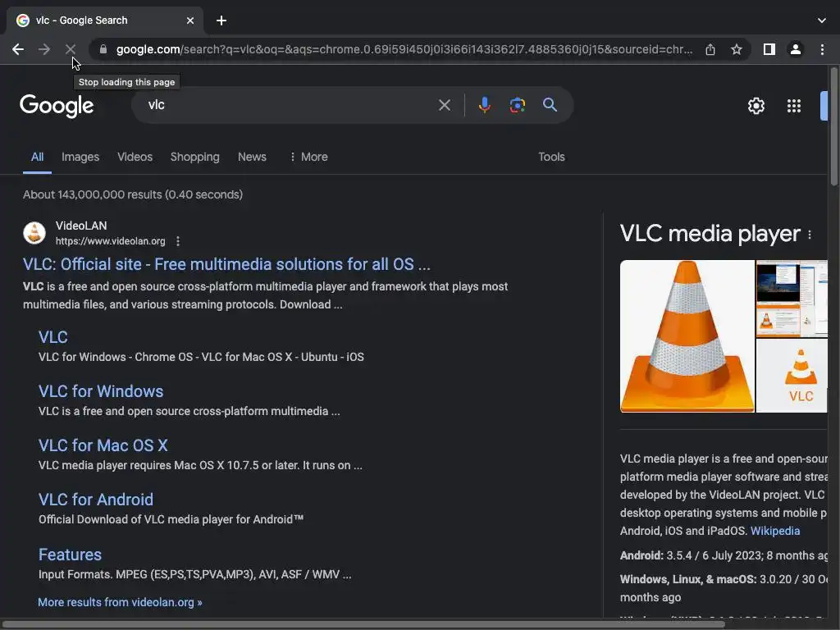The width and height of the screenshot is (840, 630).
Task: Switch to the Videos tab
Action: tap(135, 157)
